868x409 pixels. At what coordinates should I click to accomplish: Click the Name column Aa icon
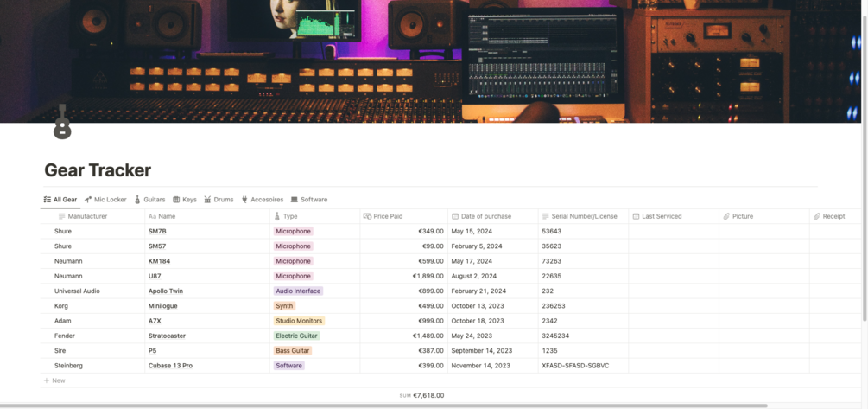[x=153, y=216]
